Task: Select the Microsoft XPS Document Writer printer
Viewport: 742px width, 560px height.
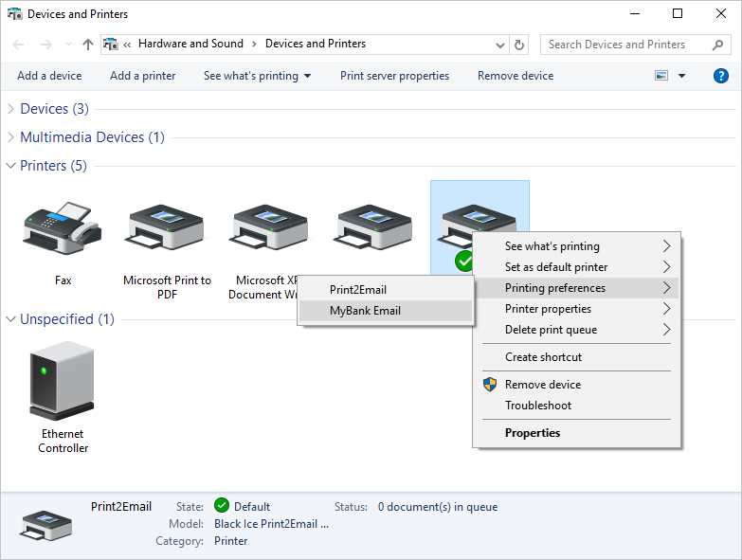Action: click(x=268, y=228)
